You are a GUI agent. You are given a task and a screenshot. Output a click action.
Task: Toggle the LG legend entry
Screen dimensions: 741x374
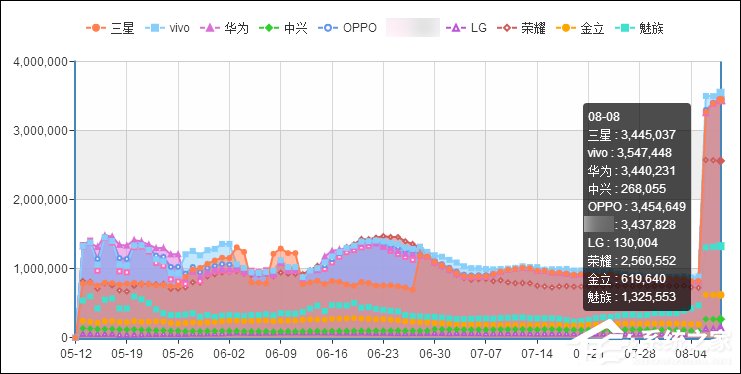(x=466, y=28)
